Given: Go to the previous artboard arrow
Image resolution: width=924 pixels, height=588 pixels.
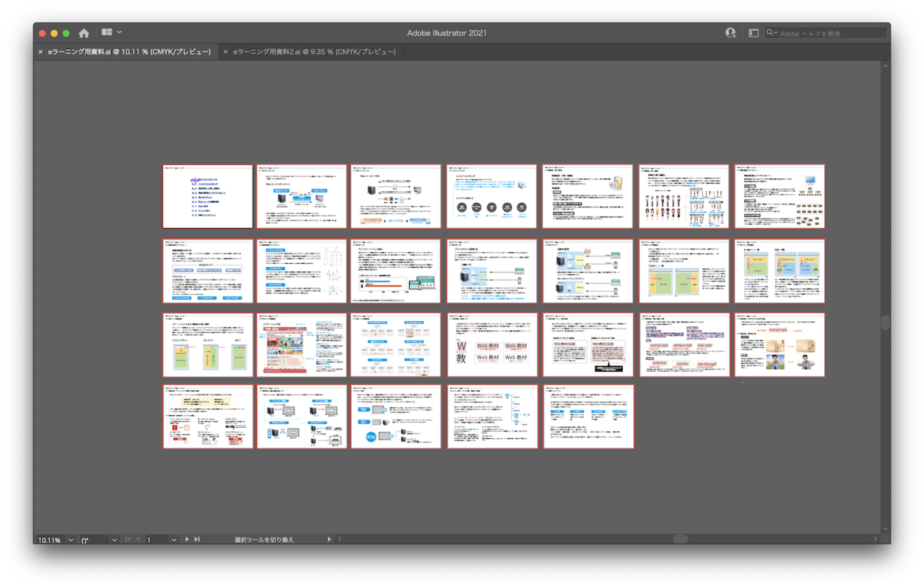Looking at the screenshot, I should (138, 539).
